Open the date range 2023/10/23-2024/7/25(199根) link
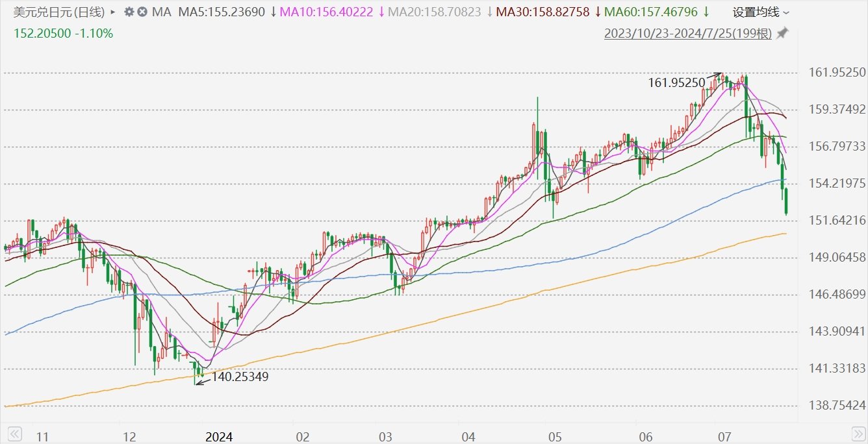Screen dimensions: 868x444 [x=688, y=34]
